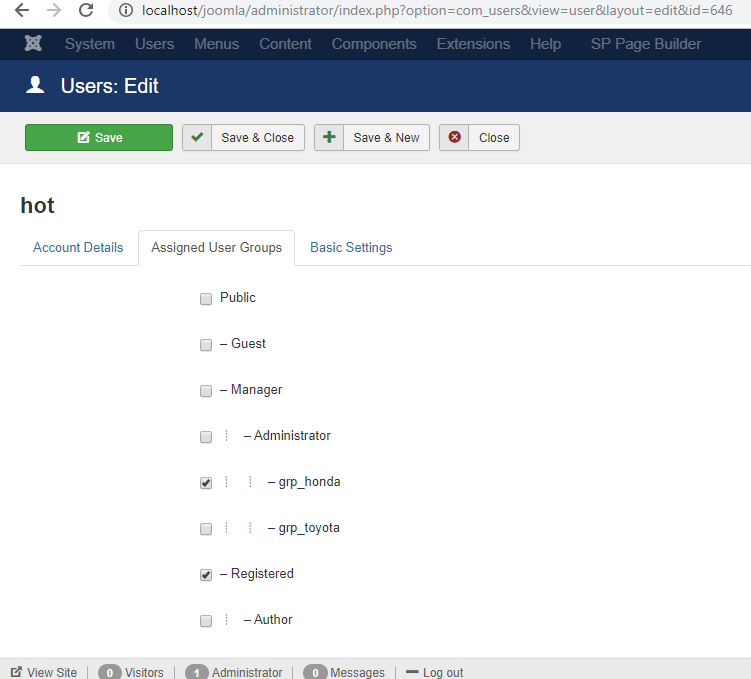The height and width of the screenshot is (679, 751).
Task: Open the System dropdown menu
Action: pyautogui.click(x=89, y=44)
